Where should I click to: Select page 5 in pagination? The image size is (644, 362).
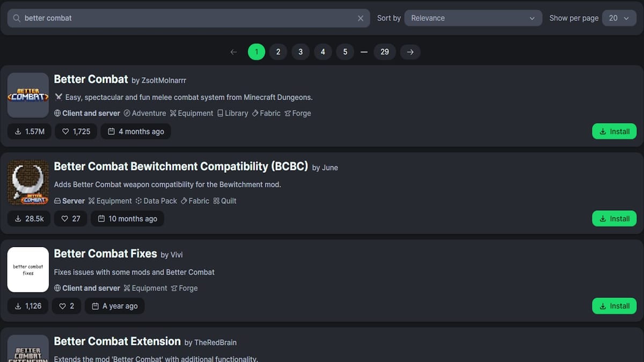click(x=345, y=52)
